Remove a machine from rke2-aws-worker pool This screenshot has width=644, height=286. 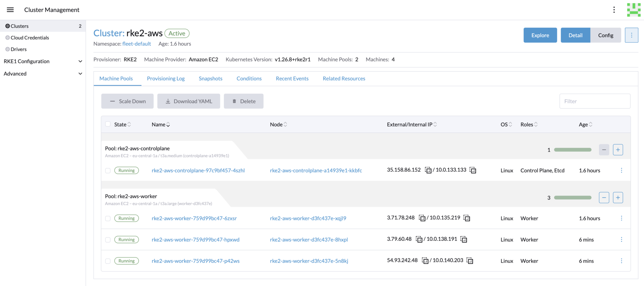click(604, 198)
